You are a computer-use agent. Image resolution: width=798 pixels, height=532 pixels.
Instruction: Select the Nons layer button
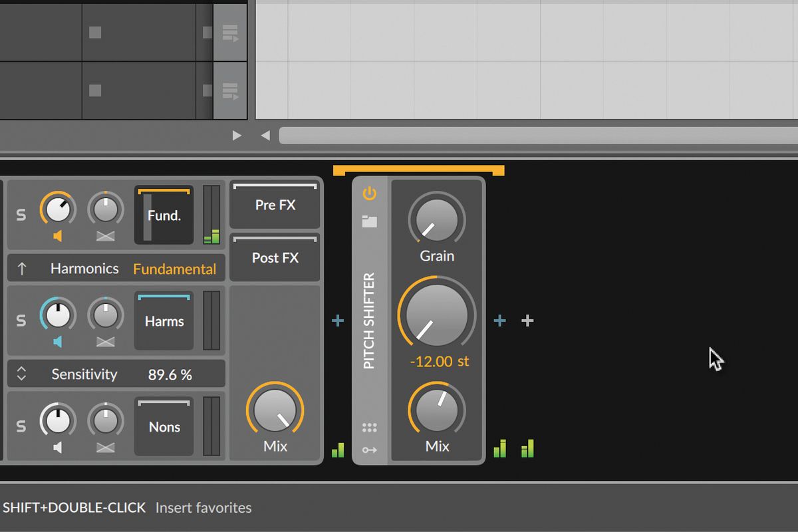(x=163, y=427)
